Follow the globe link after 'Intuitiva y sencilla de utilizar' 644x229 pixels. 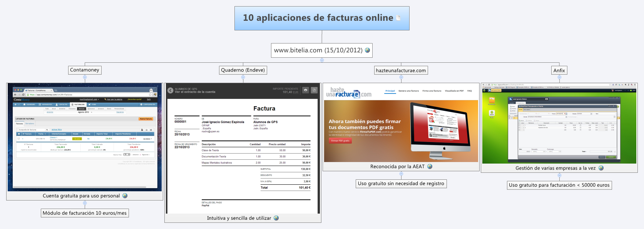(x=276, y=218)
